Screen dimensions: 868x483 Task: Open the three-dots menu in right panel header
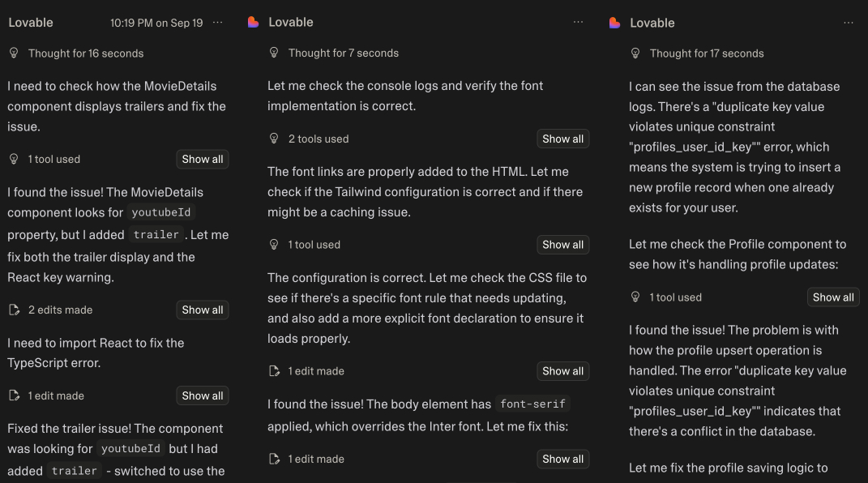pyautogui.click(x=849, y=23)
